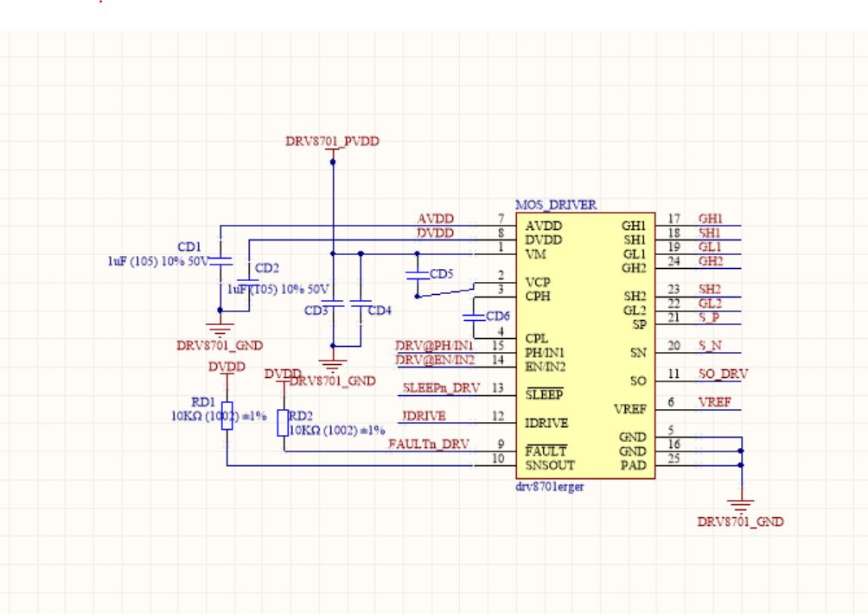This screenshot has height=614, width=868.
Task: Click pin number 20 on the SN line
Action: [x=673, y=345]
